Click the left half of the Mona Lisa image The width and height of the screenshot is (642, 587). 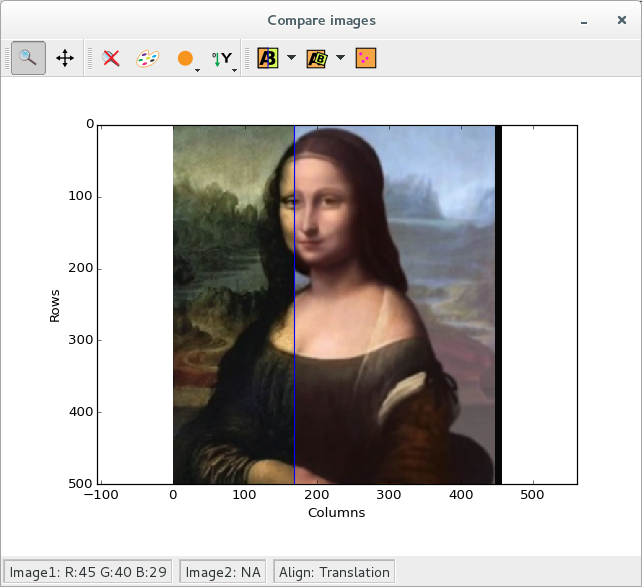click(x=233, y=300)
